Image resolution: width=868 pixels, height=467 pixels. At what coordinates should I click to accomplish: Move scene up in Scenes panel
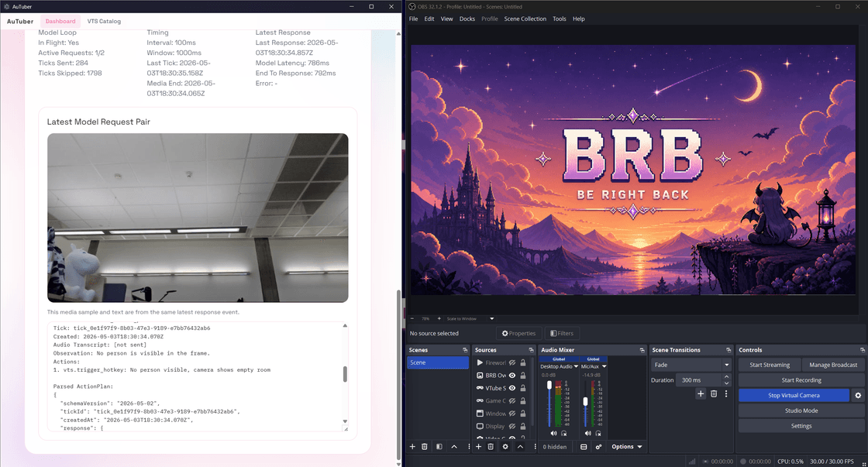point(454,447)
